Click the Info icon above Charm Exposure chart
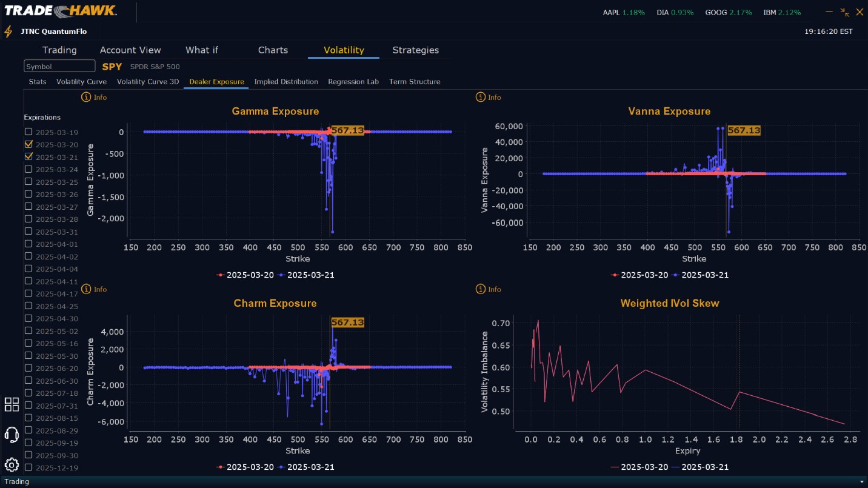Screen dimensions: 868x488 click(86, 289)
